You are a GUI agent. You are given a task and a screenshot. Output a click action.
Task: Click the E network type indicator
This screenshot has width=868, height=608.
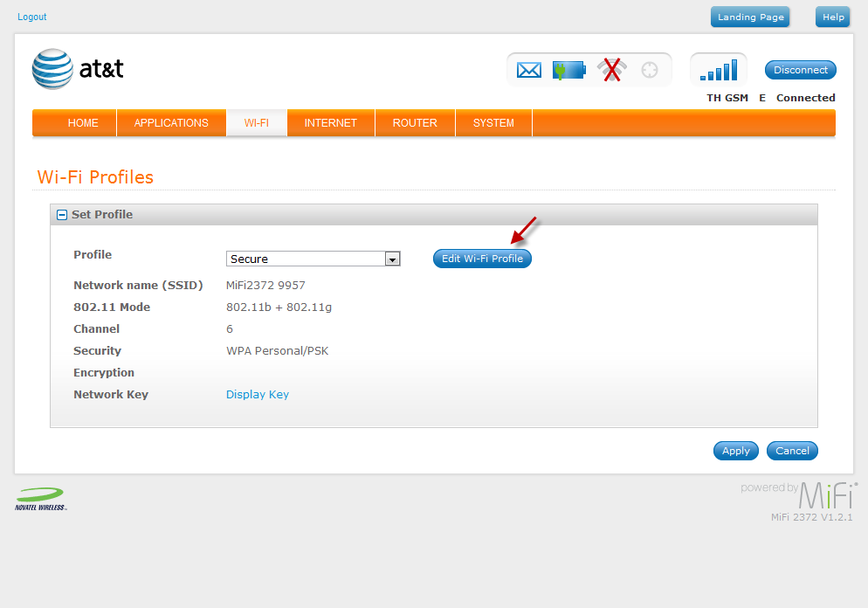(x=762, y=98)
